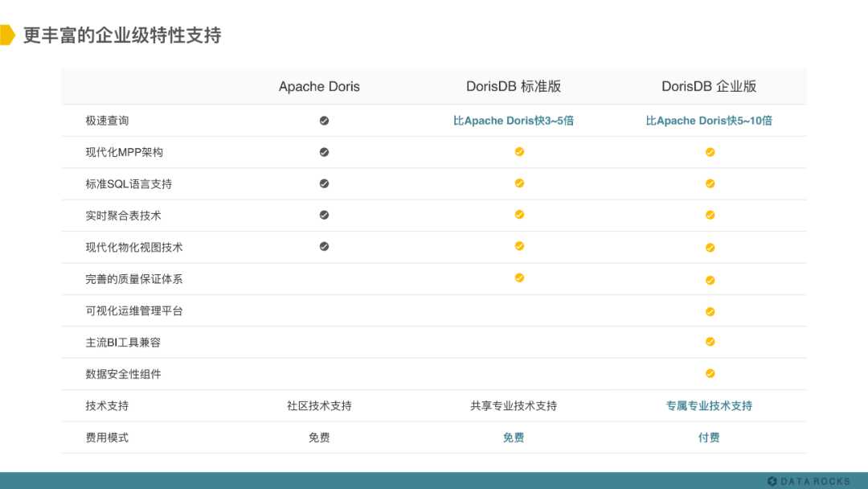Click the 极速查询 row label
Image resolution: width=868 pixels, height=489 pixels.
coord(107,121)
